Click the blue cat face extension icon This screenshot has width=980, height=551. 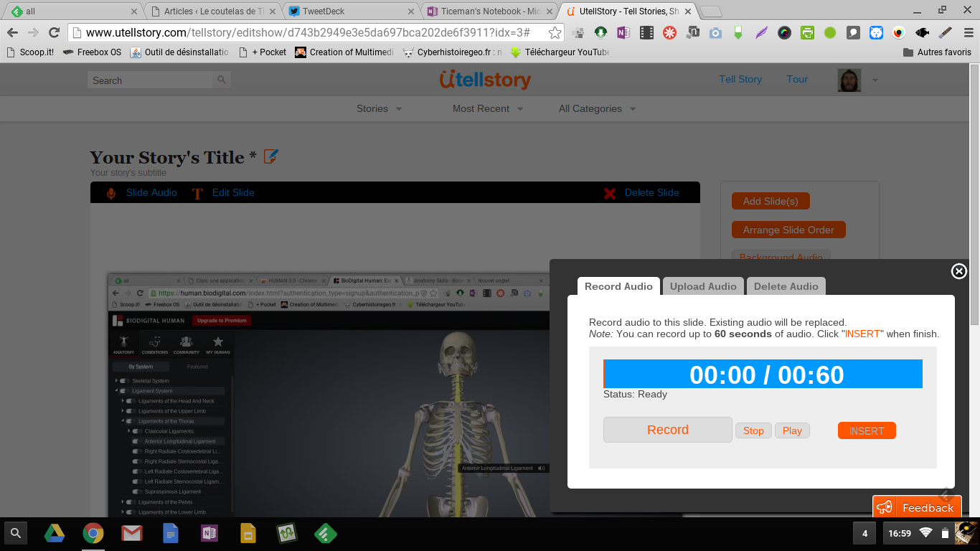point(876,32)
